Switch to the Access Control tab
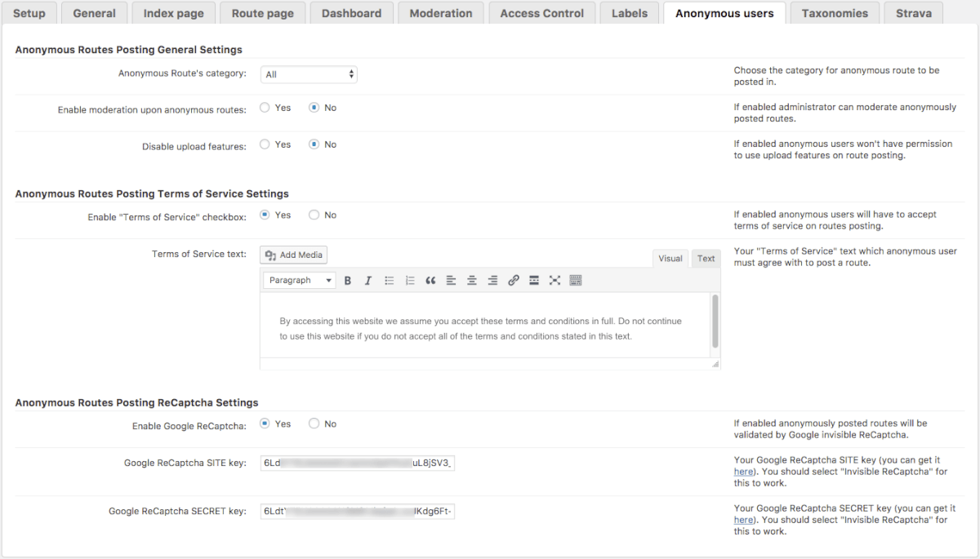This screenshot has width=980, height=559. point(541,13)
